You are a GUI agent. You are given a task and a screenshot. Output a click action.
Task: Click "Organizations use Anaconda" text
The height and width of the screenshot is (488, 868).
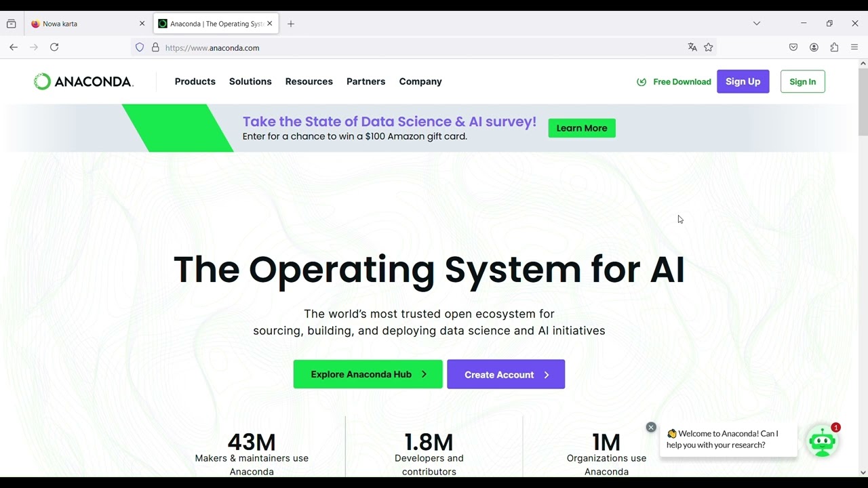[x=607, y=465]
